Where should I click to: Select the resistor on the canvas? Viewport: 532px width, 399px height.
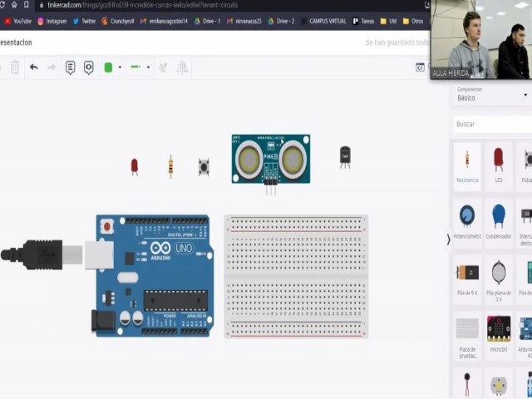170,166
